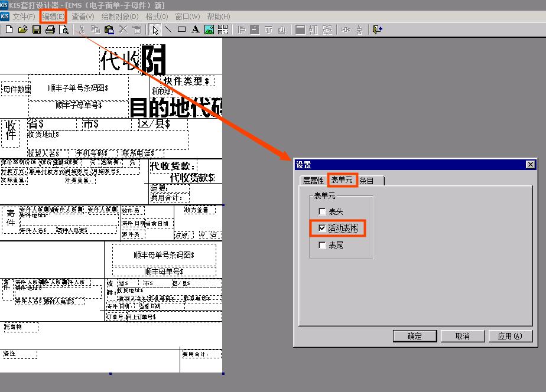Uncheck the 活动表体 checkbox
This screenshot has width=546, height=392.
(x=321, y=228)
